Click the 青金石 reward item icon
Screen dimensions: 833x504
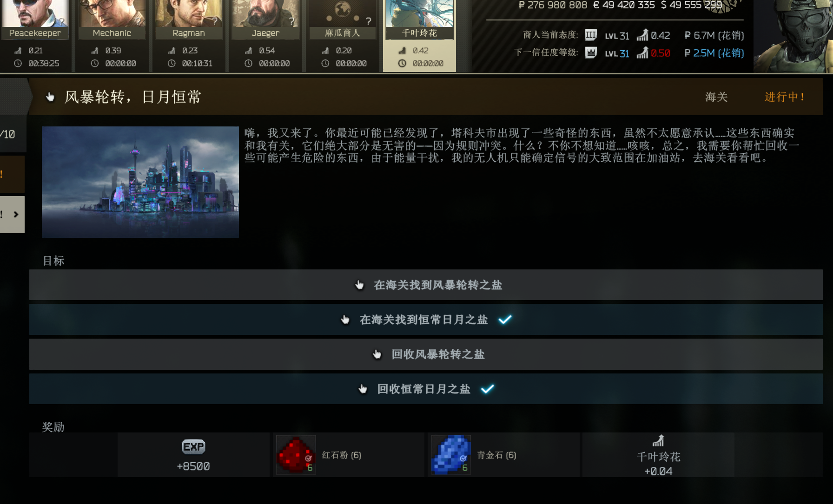click(451, 454)
